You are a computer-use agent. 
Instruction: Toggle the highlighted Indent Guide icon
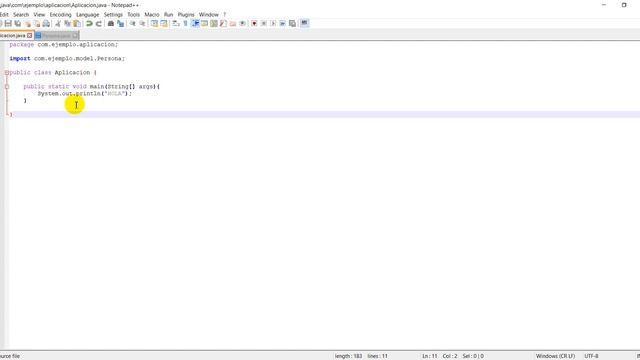point(195,24)
